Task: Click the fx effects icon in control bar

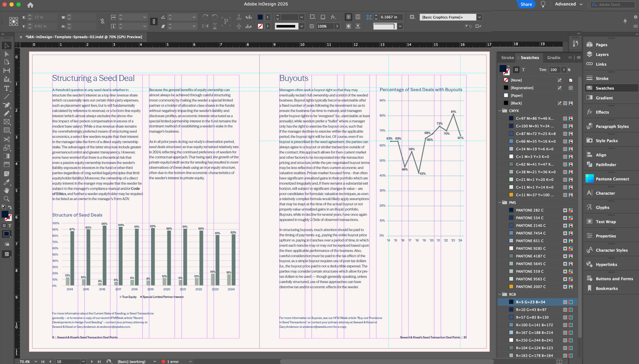Action: pyautogui.click(x=333, y=17)
